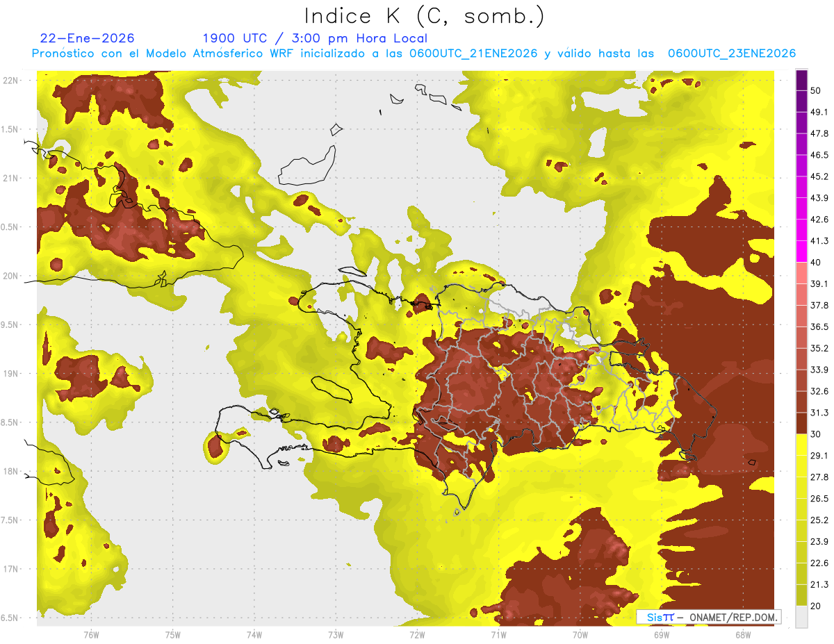Click the "19N" latitude label
Image resolution: width=834 pixels, height=644 pixels.
pos(10,374)
